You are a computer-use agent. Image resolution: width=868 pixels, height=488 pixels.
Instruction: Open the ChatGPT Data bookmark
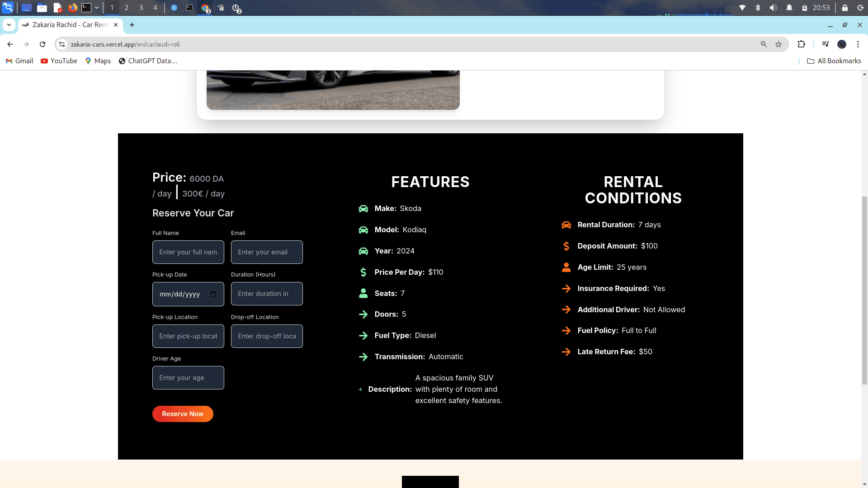click(148, 61)
